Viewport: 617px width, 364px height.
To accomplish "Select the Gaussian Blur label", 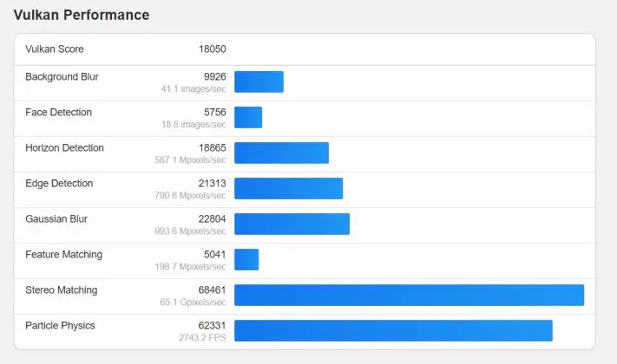I will click(x=56, y=219).
